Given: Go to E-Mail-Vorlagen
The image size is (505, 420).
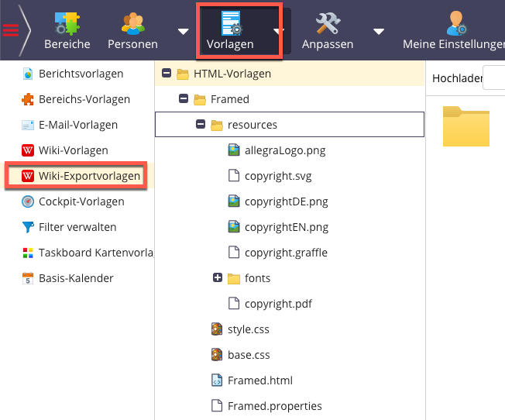Looking at the screenshot, I should point(77,125).
